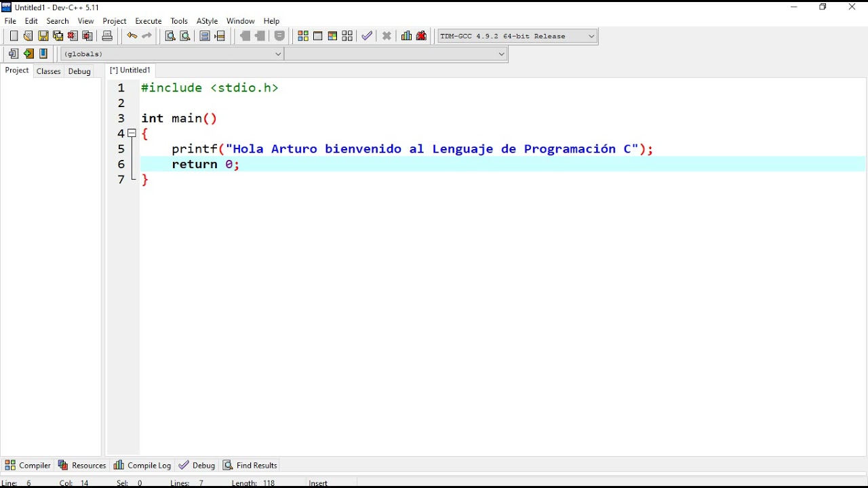The width and height of the screenshot is (868, 488).
Task: Open the File menu
Action: tap(10, 21)
